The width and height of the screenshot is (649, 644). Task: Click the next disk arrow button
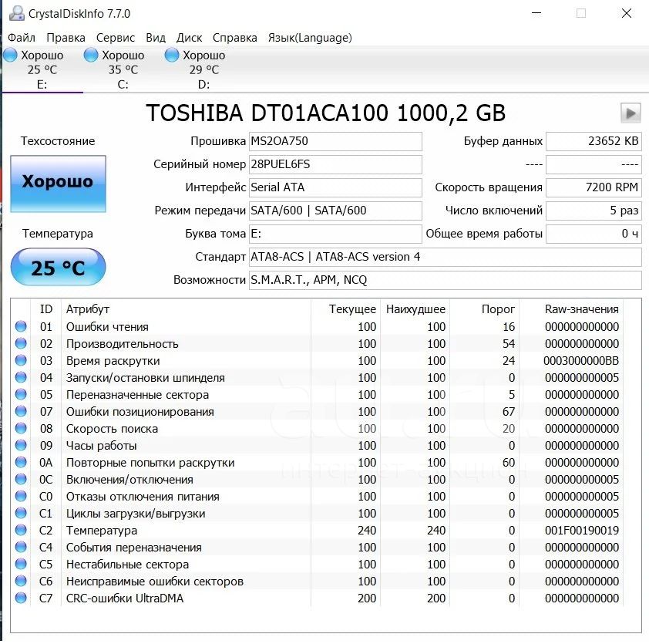pos(631,113)
